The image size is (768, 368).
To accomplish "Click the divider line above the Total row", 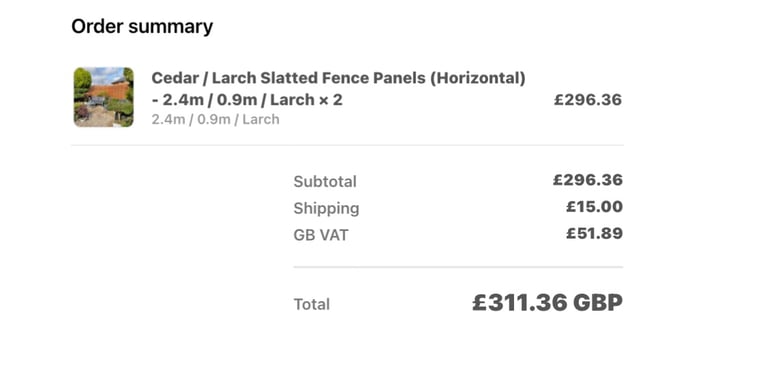I will [x=458, y=267].
